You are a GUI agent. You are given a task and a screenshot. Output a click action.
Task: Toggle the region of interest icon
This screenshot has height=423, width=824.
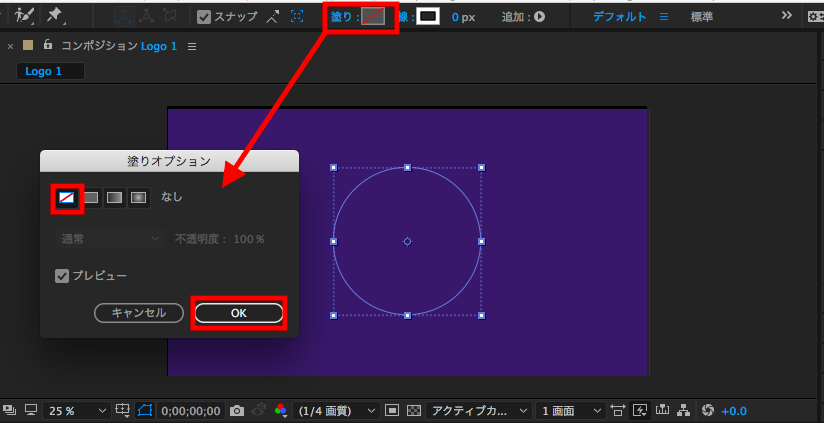pos(393,410)
